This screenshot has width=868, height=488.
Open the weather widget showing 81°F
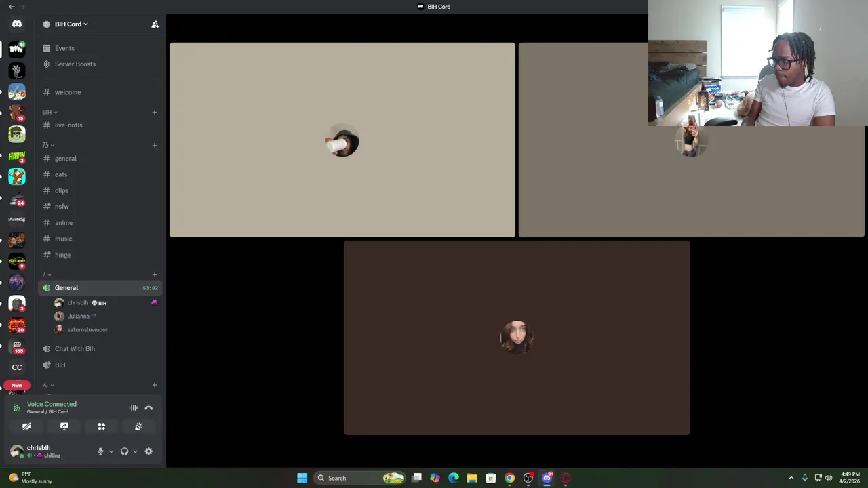[31, 478]
